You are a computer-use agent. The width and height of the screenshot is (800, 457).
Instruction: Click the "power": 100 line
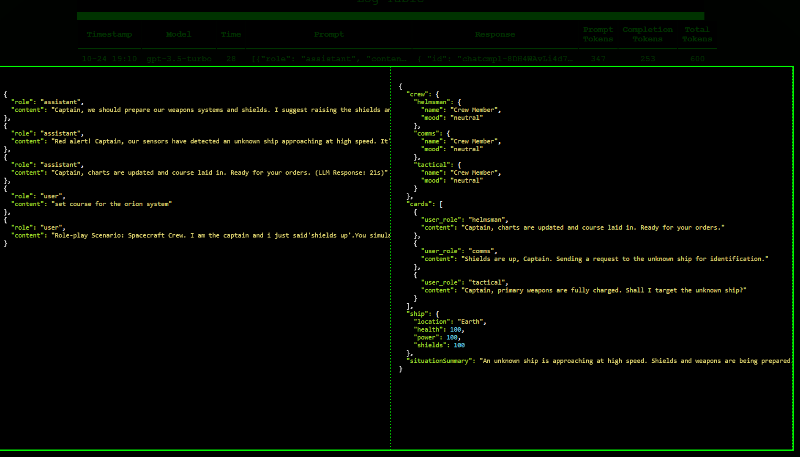pyautogui.click(x=437, y=338)
